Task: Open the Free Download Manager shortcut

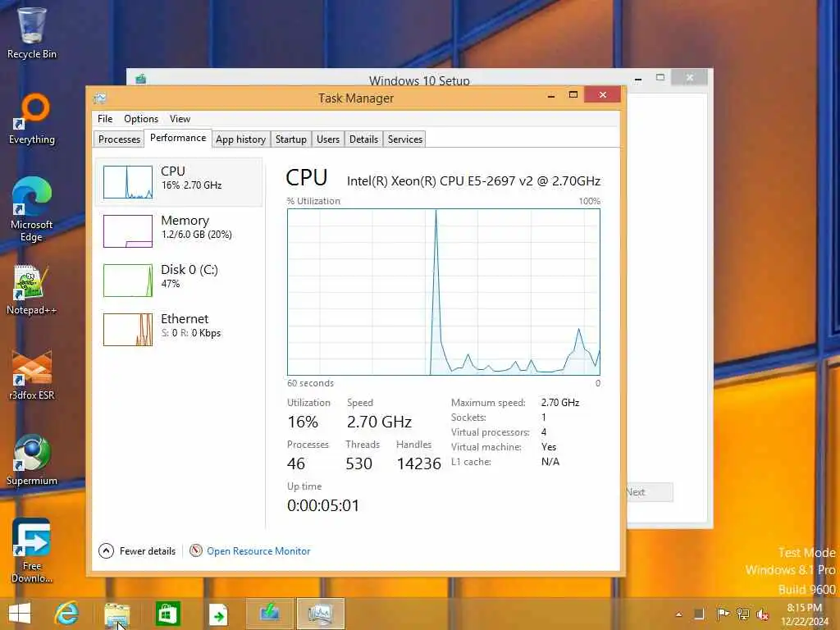Action: click(32, 550)
